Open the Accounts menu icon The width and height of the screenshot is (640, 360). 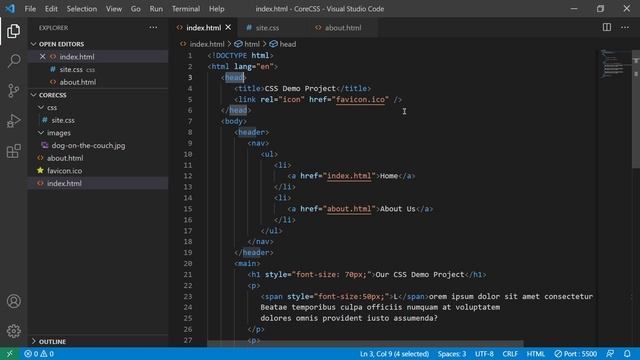point(13,301)
